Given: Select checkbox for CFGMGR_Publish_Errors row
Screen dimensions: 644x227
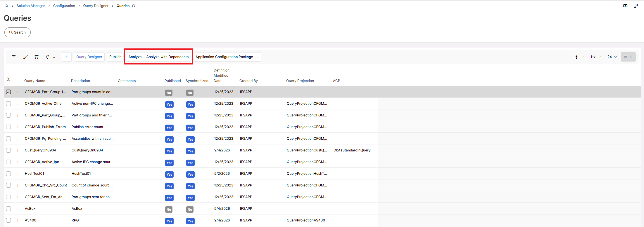Looking at the screenshot, I should pyautogui.click(x=8, y=127).
